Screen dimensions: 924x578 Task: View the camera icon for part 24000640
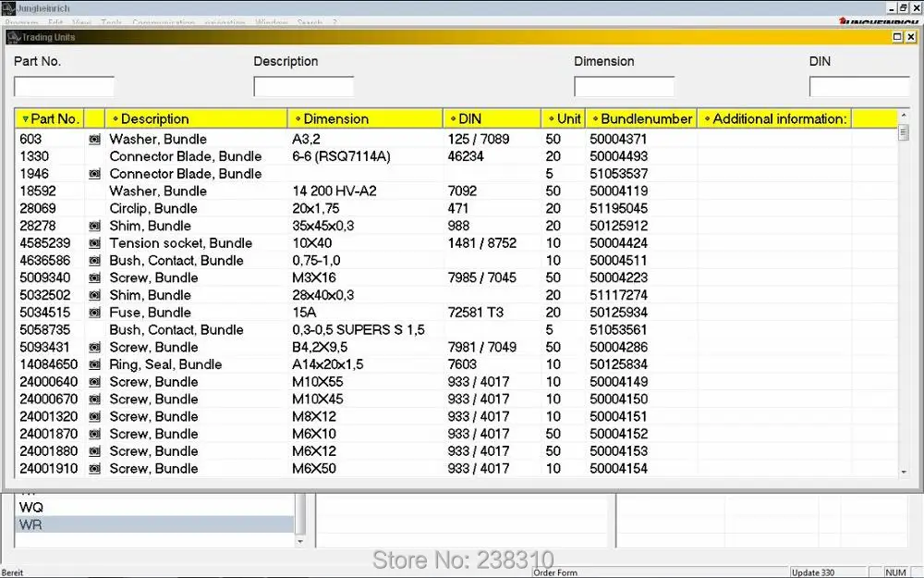[x=94, y=382]
